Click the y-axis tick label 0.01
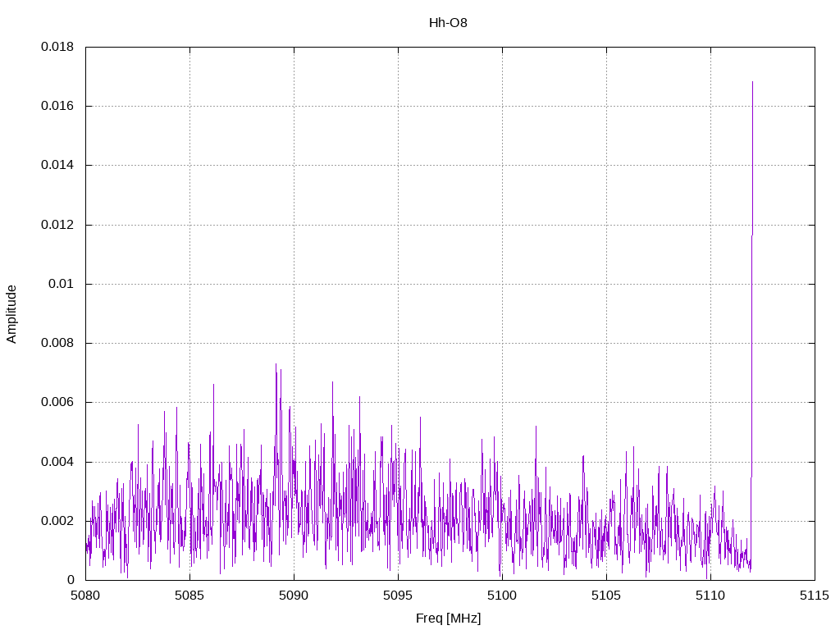The width and height of the screenshot is (840, 630). (x=61, y=284)
